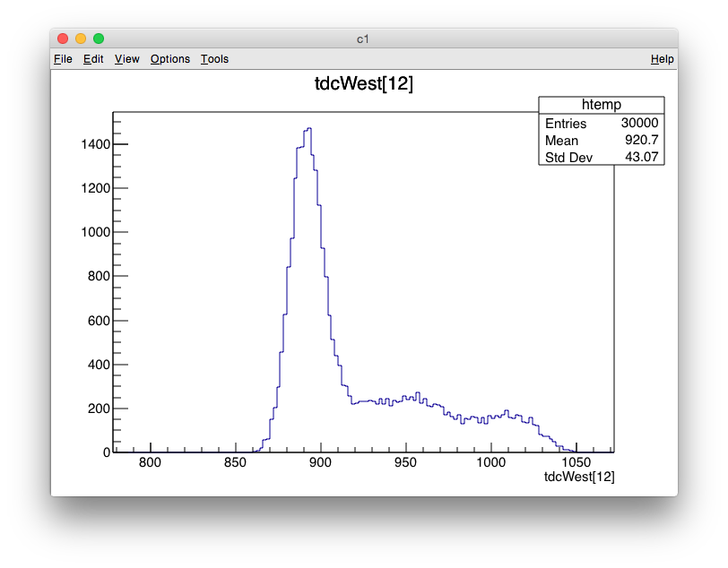
Task: Click the htemp stats box title
Action: click(602, 105)
